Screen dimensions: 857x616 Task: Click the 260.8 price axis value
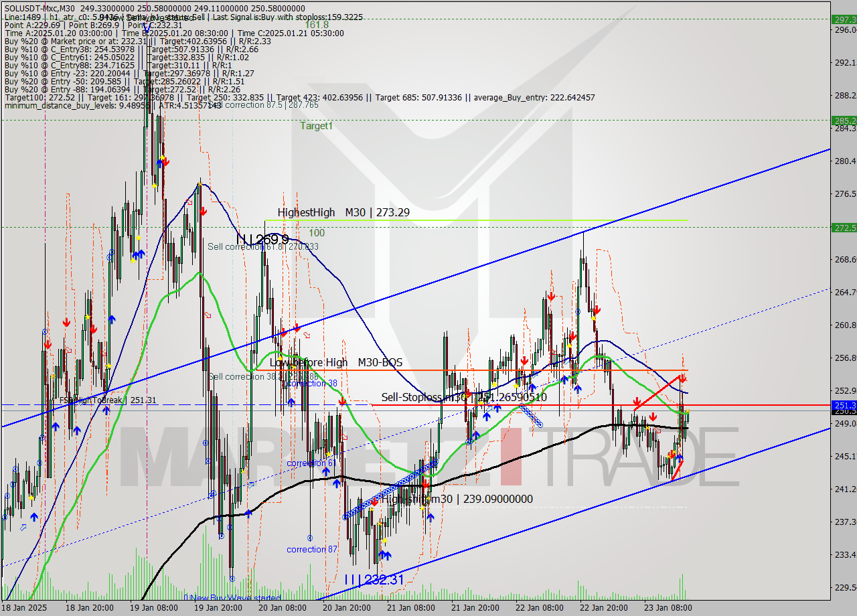pos(845,325)
